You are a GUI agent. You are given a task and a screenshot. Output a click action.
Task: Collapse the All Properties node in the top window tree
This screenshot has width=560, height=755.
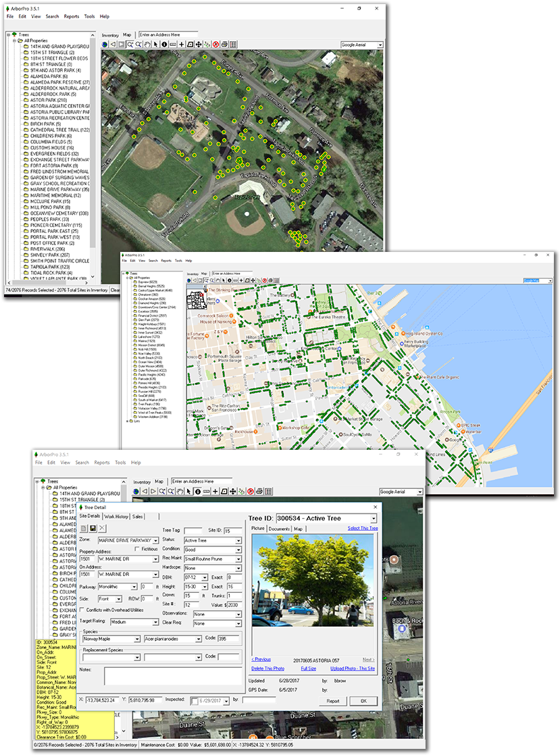(14, 41)
